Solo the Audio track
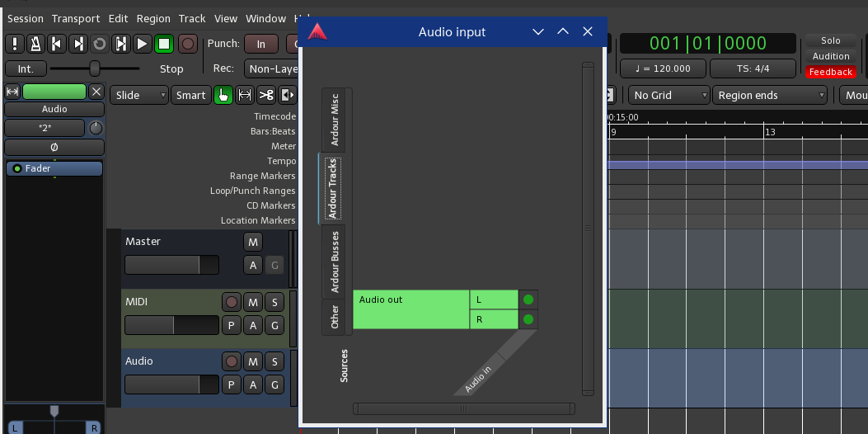Screen dimensions: 868x434 274,361
